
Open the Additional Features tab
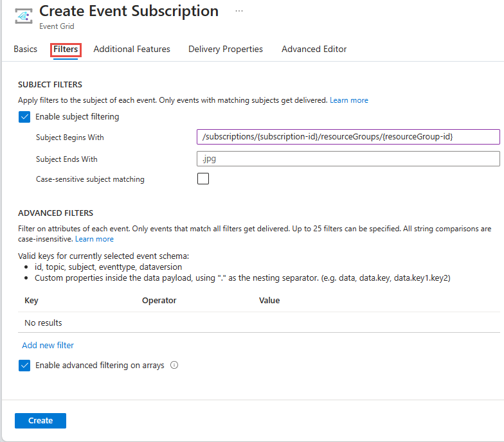coord(132,49)
